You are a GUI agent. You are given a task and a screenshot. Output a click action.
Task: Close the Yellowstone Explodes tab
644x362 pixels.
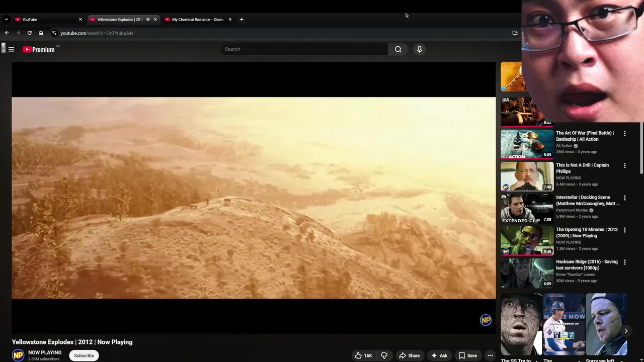click(x=155, y=19)
